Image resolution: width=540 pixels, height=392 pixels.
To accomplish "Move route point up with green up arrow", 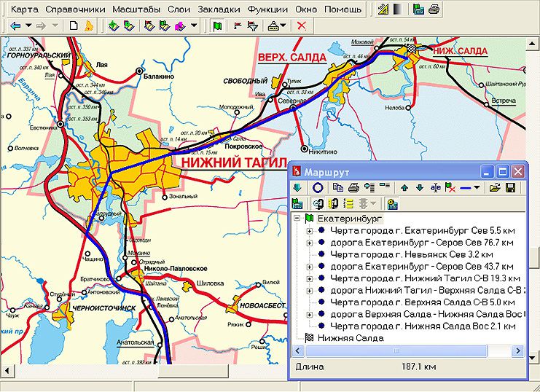I will pos(404,188).
